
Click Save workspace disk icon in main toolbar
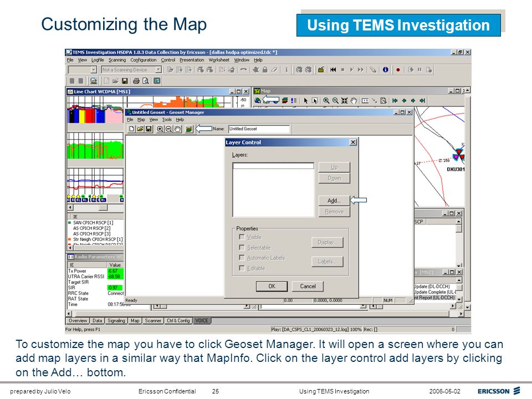[125, 81]
